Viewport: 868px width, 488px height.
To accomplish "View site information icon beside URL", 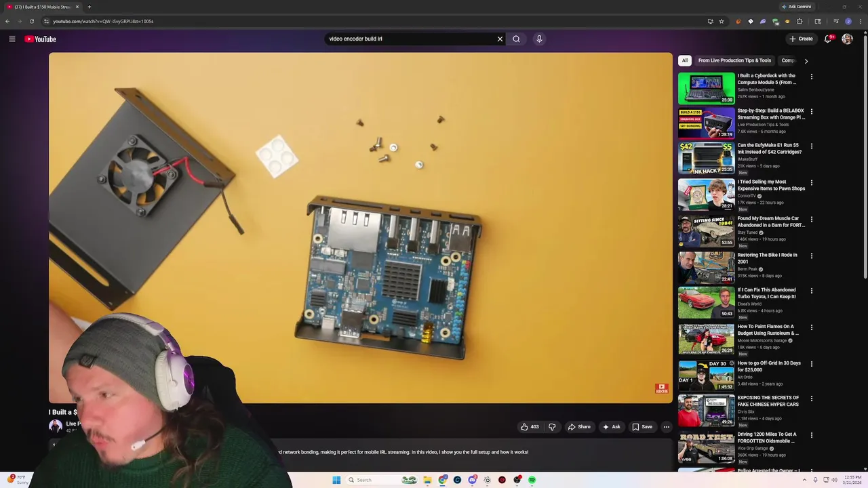I will [46, 21].
